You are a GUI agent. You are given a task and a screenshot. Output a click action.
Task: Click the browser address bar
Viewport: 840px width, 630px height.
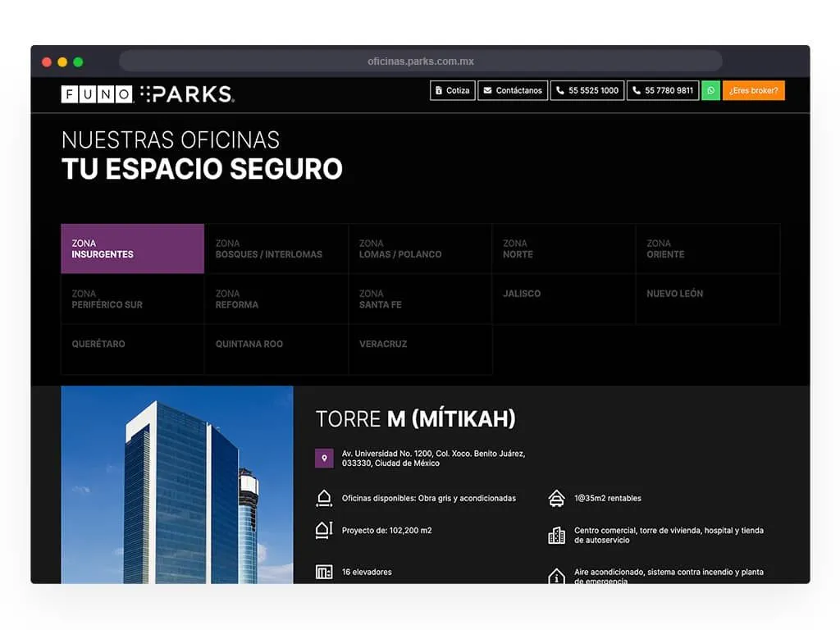coord(420,60)
